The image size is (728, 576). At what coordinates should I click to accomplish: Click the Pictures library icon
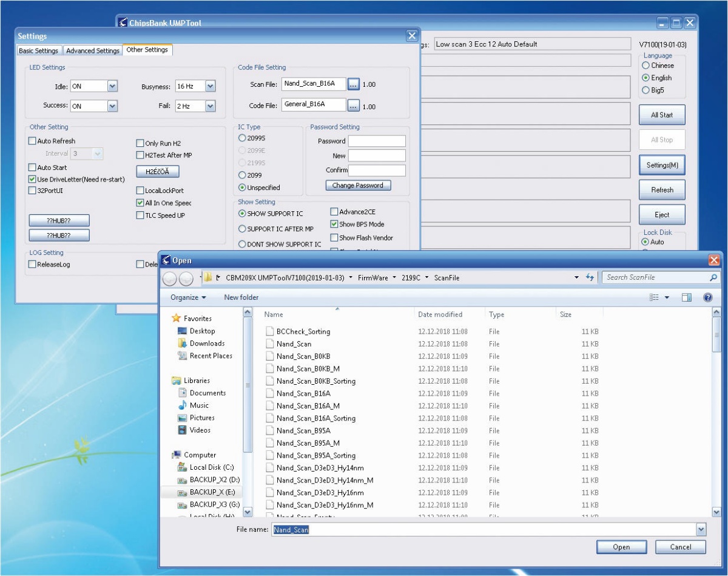pos(182,418)
